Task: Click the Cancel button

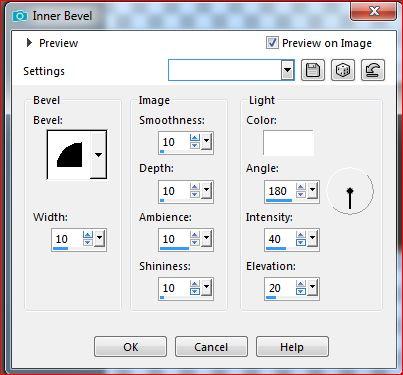Action: [x=211, y=347]
